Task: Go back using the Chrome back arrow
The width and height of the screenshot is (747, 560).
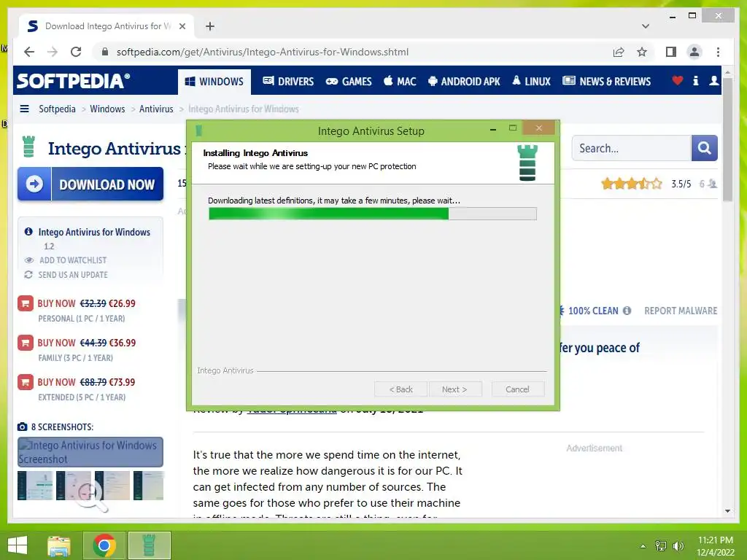Action: (29, 52)
